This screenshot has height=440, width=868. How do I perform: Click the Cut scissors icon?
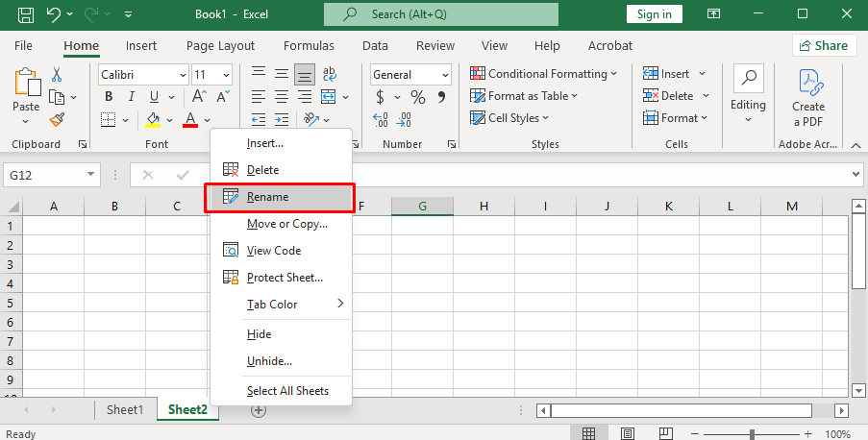click(x=57, y=74)
